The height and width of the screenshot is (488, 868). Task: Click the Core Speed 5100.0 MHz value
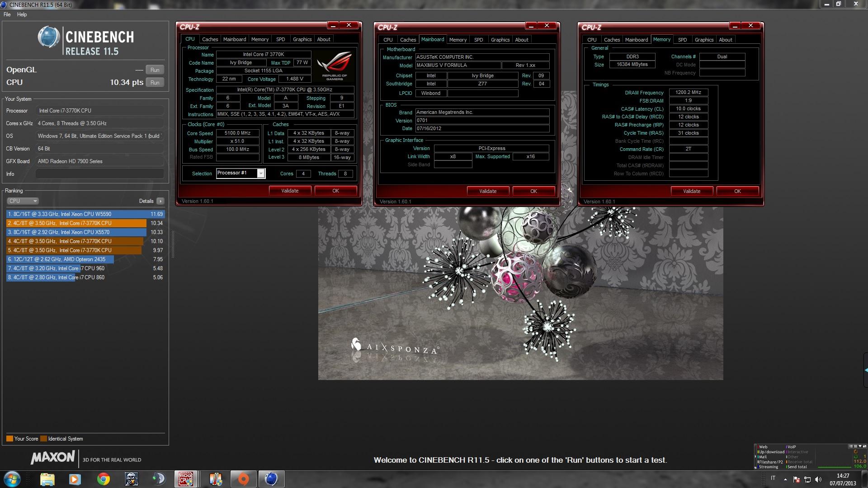[x=237, y=133]
